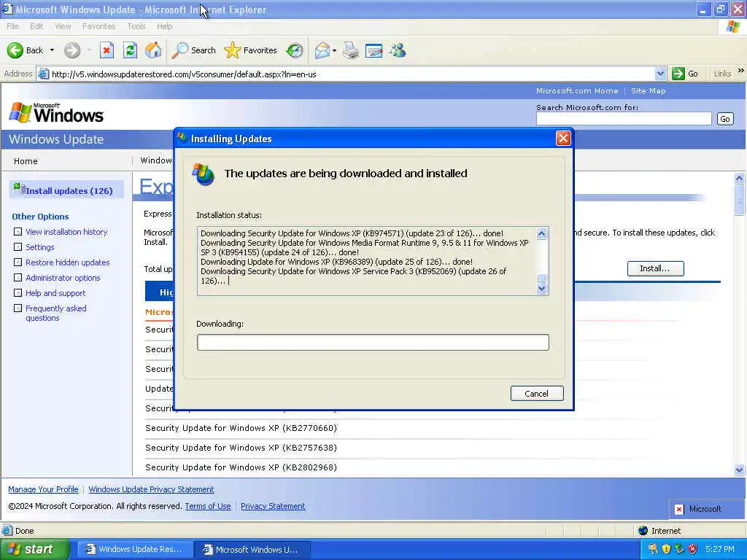Open Favorites star toolbar button
Screen dimensions: 747x560
coord(251,50)
